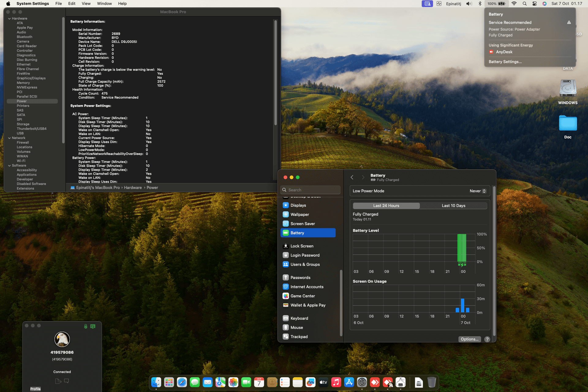
Task: Click the System Settings search field
Action: 310,190
